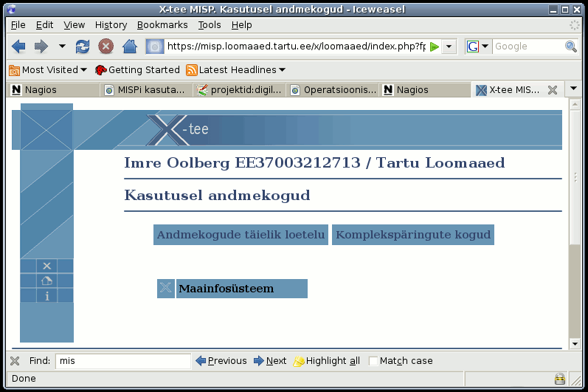Viewport: 588px width, 392px height.
Task: Click the padlock security icon in status bar
Action: (x=560, y=379)
